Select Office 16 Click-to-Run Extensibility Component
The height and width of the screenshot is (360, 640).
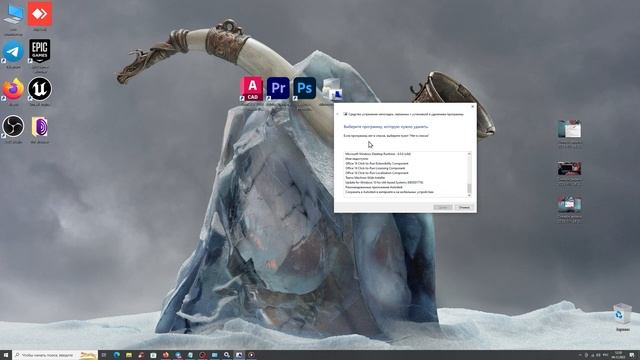pyautogui.click(x=377, y=163)
